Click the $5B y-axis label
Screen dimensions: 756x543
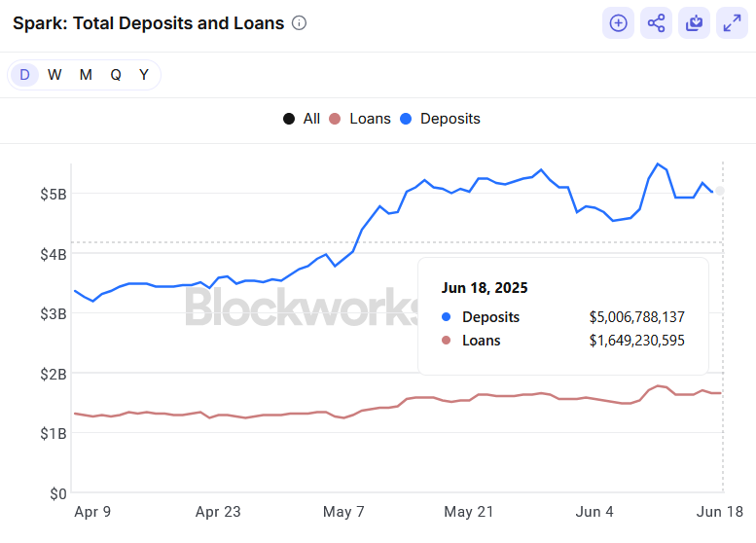click(54, 195)
